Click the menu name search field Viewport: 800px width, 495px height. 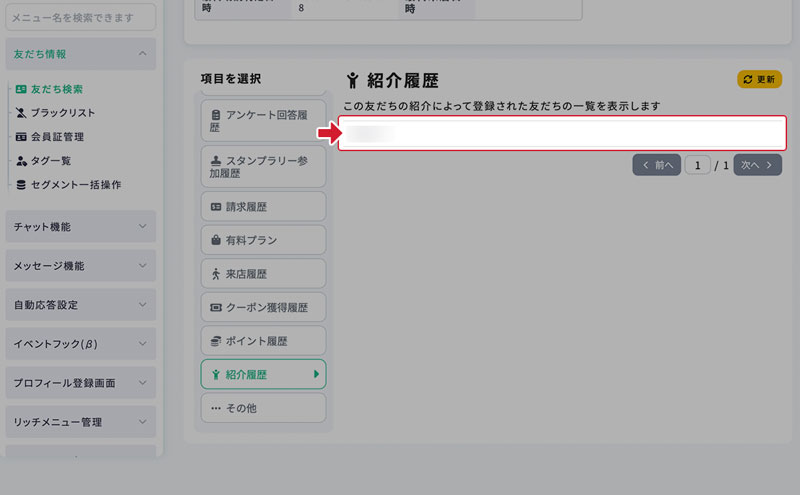pos(80,16)
